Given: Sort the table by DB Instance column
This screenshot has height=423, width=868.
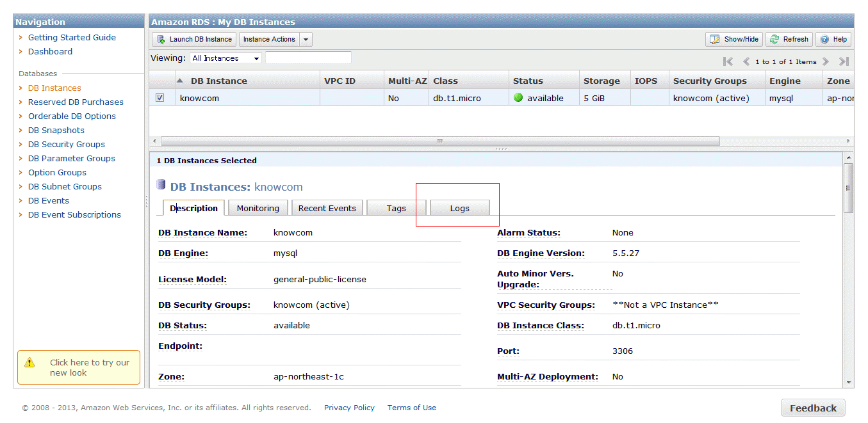Looking at the screenshot, I should [218, 81].
